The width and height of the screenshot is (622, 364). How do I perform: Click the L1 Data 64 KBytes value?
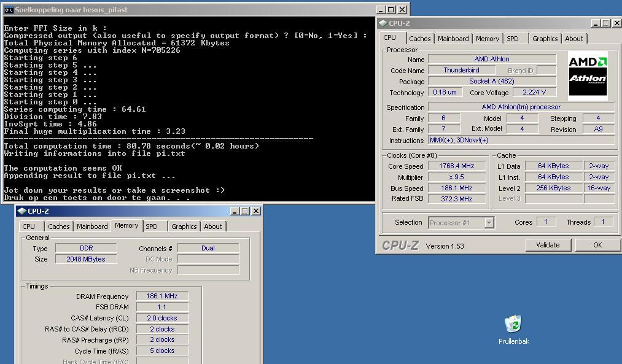pyautogui.click(x=553, y=166)
